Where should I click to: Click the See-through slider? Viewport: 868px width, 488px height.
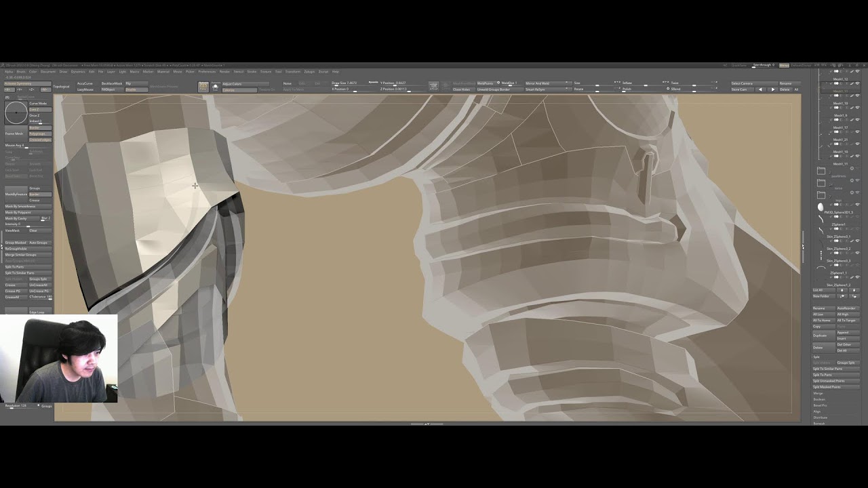pos(764,65)
